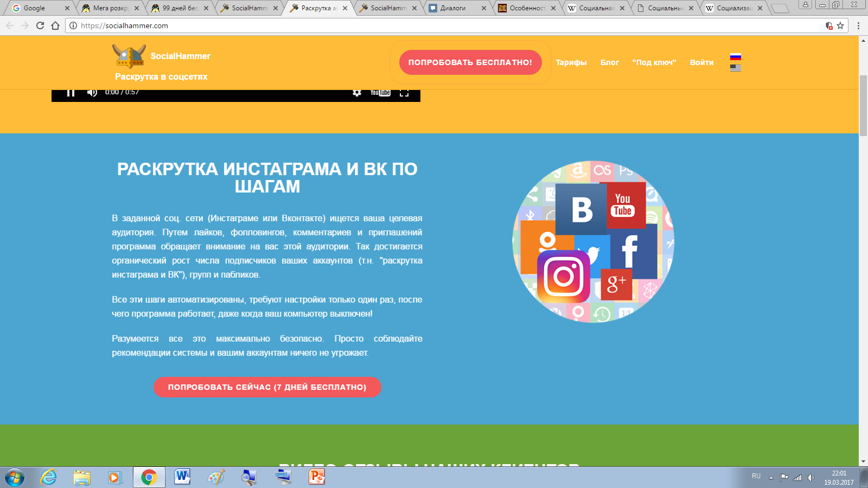
Task: Open the blocker extension icon in address bar
Action: coord(829,25)
